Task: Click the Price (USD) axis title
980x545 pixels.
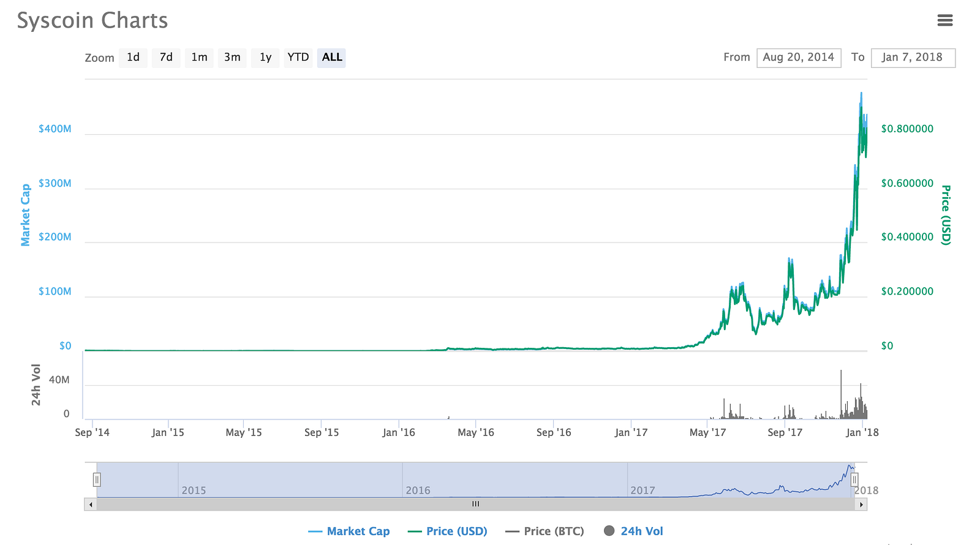Action: coord(946,215)
